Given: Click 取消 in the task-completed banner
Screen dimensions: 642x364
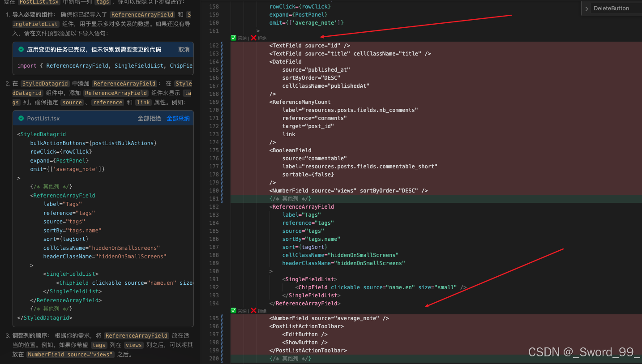Looking at the screenshot, I should coord(184,49).
